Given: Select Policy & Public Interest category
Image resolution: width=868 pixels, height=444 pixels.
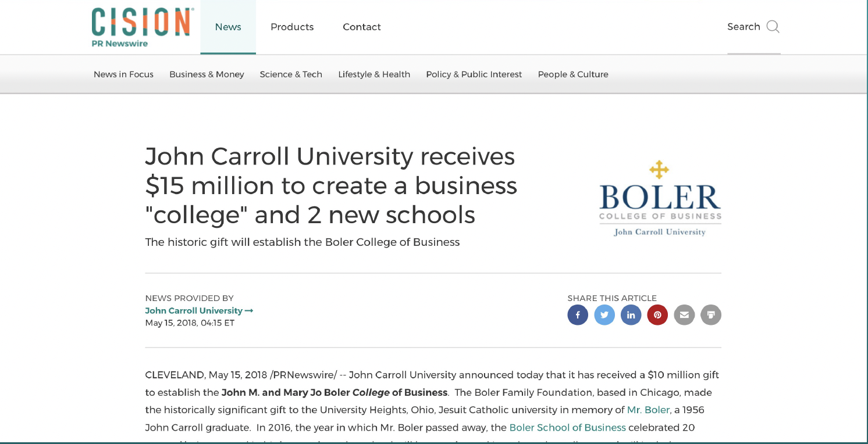Looking at the screenshot, I should [474, 74].
